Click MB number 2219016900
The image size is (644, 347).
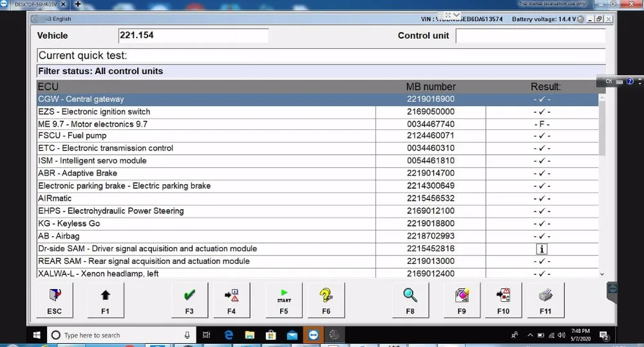click(x=430, y=99)
